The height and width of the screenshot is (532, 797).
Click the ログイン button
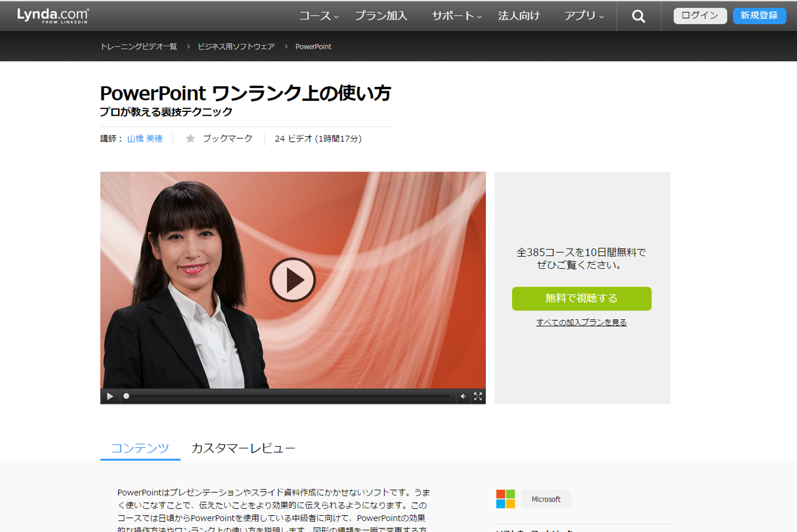tap(699, 16)
